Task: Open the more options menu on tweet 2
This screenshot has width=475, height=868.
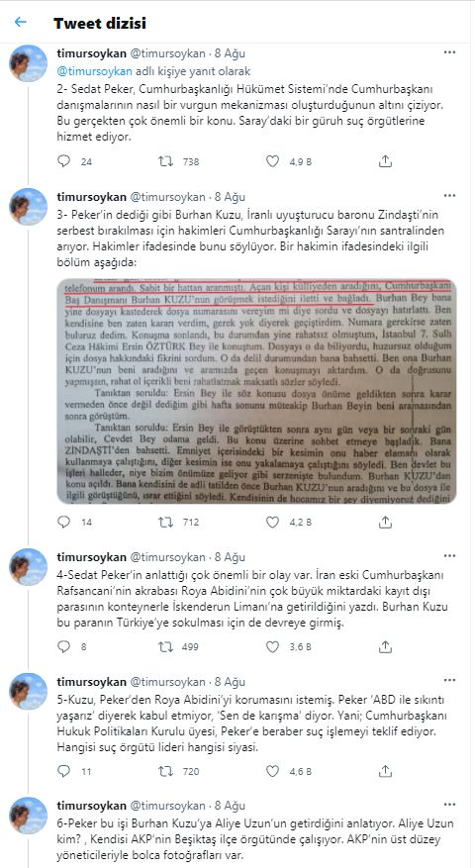Action: click(x=450, y=52)
